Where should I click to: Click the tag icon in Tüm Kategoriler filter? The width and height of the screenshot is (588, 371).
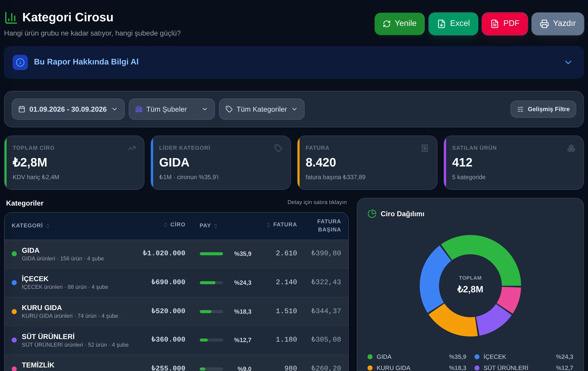[229, 109]
